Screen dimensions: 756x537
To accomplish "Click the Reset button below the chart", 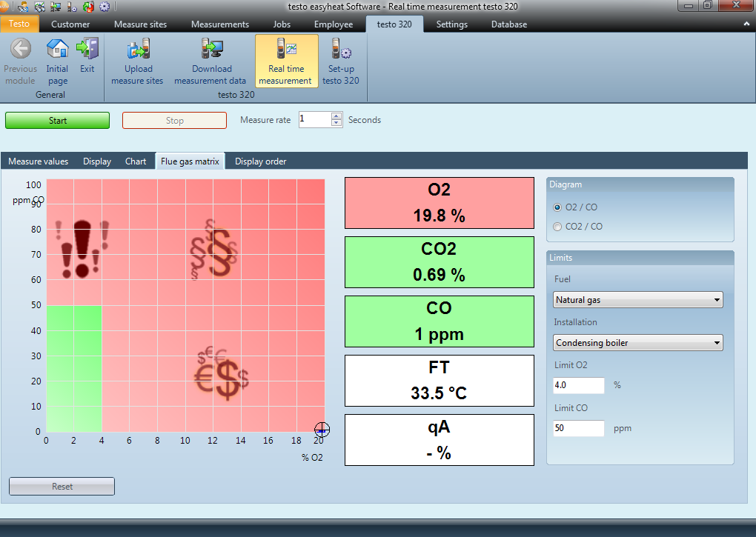I will (62, 487).
